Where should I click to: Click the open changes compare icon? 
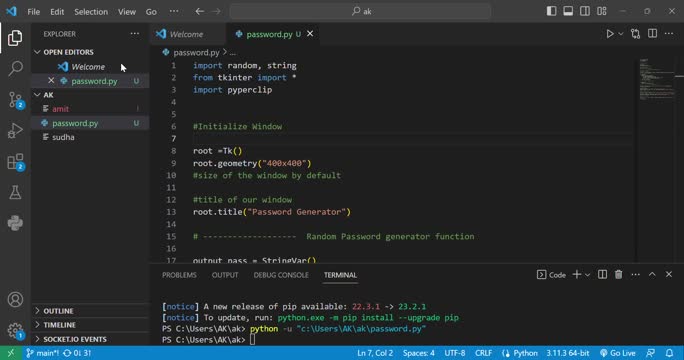click(x=636, y=34)
